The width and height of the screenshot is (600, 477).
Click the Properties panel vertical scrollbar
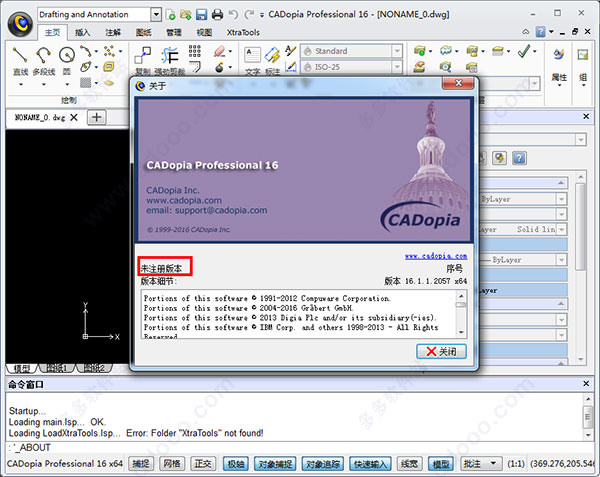(581, 226)
